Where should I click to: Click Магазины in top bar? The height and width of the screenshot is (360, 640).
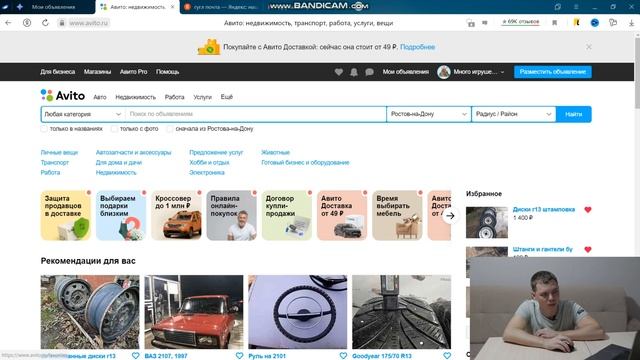[97, 72]
